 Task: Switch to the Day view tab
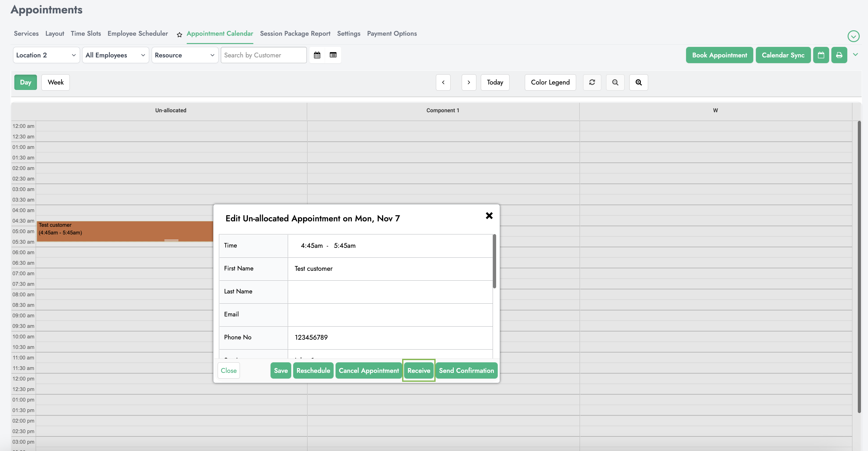[x=25, y=82]
